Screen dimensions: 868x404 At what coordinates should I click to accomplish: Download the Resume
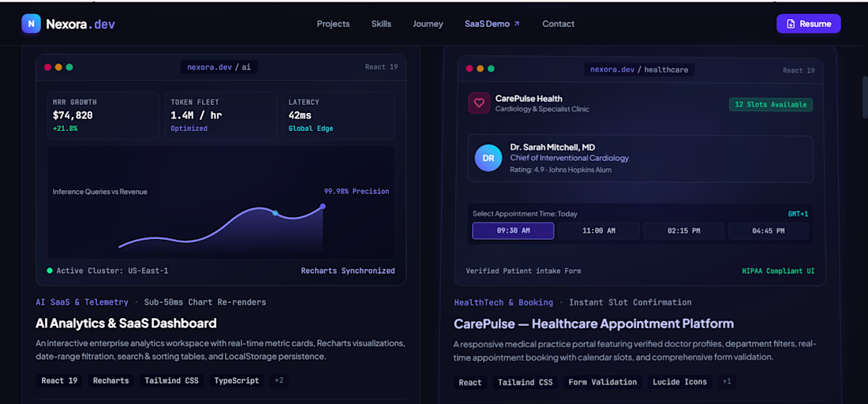808,24
